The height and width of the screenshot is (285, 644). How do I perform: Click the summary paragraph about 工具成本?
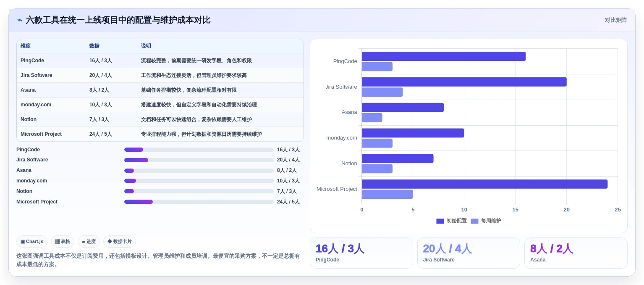[159, 260]
